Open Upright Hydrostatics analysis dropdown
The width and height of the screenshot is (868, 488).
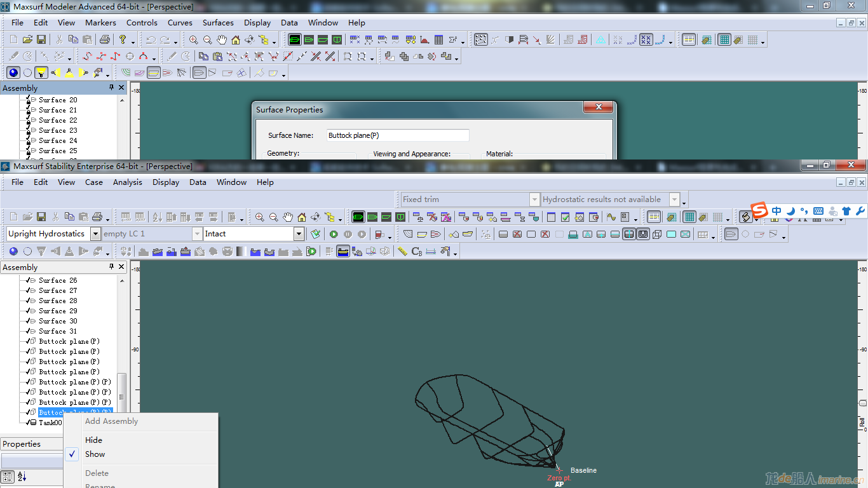[x=95, y=234]
